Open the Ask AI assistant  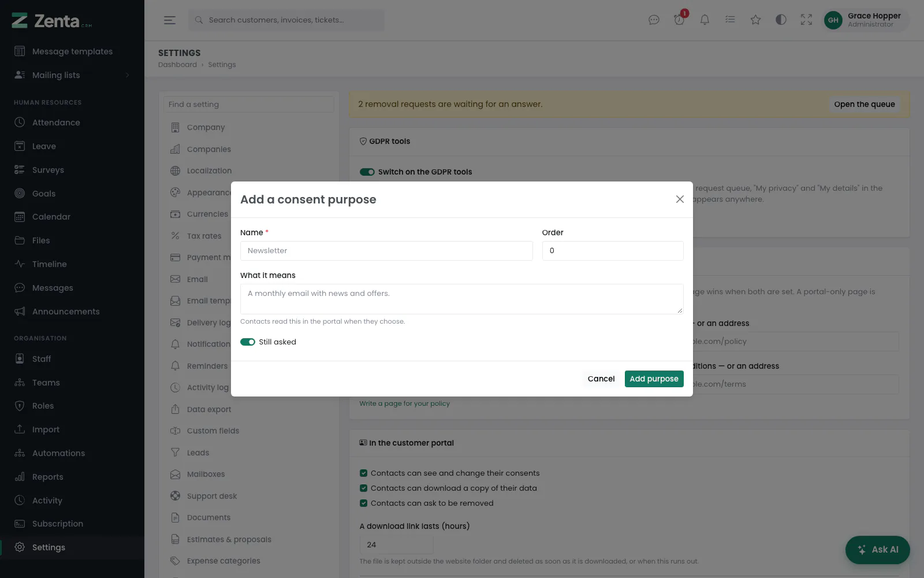click(x=877, y=550)
